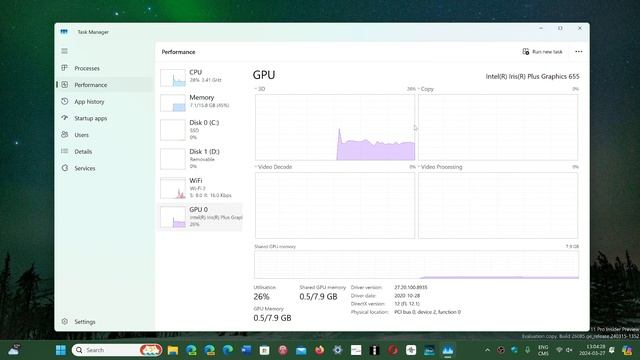Click the Processes sidebar icon
This screenshot has width=640, height=360.
click(64, 68)
